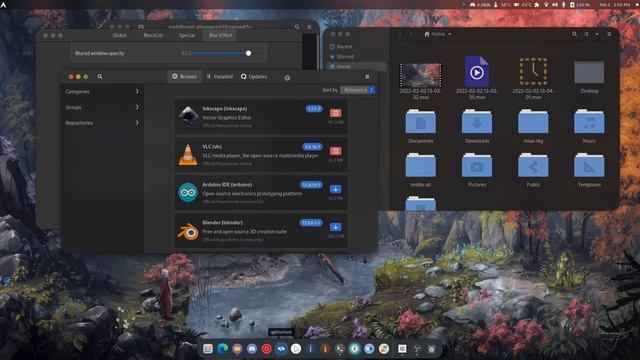Open the file manager view options dropdown arrow

(x=597, y=34)
